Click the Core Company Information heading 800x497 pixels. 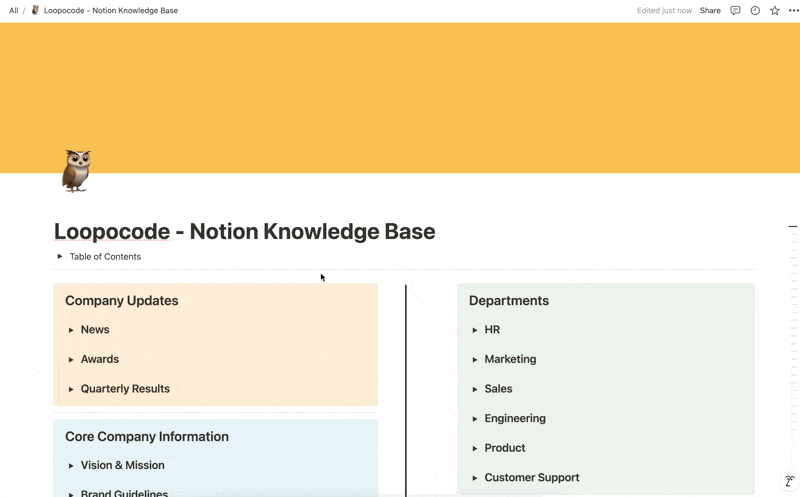tap(147, 436)
